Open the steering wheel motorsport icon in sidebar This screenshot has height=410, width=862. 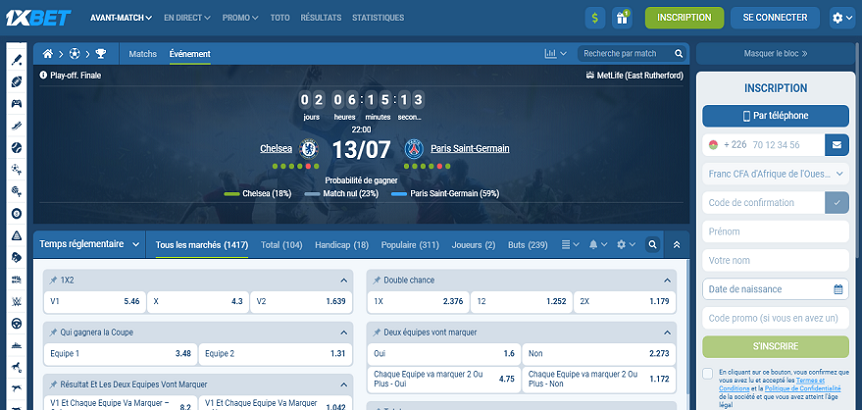point(16,323)
